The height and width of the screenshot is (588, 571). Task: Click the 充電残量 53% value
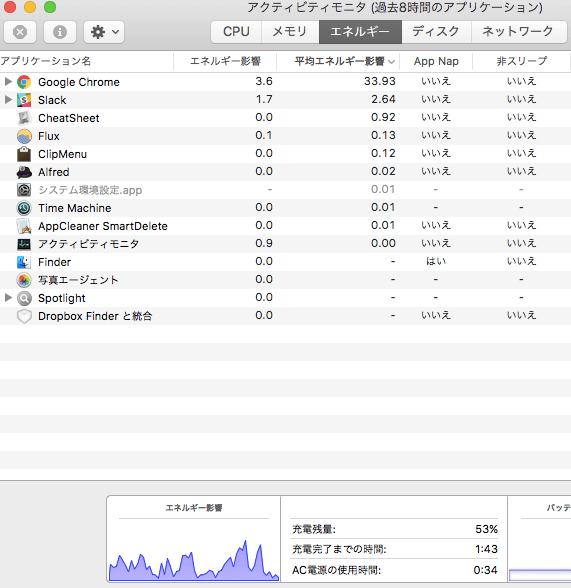486,529
